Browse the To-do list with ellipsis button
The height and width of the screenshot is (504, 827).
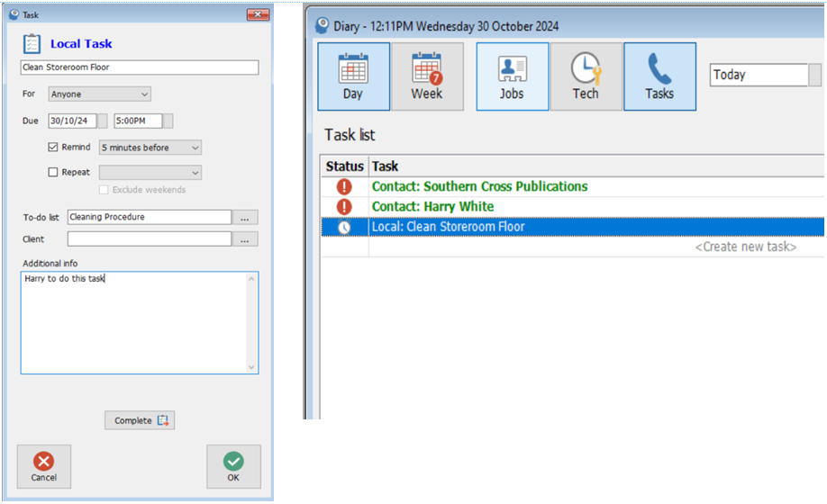coord(245,217)
